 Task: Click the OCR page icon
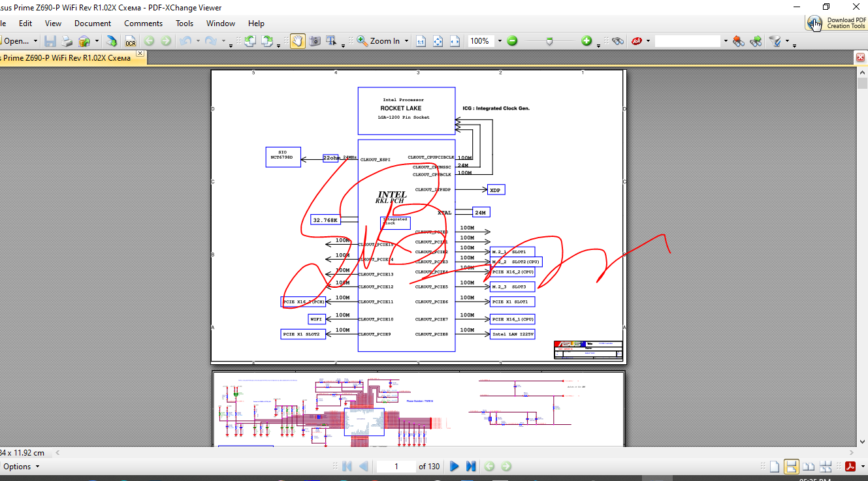(130, 41)
